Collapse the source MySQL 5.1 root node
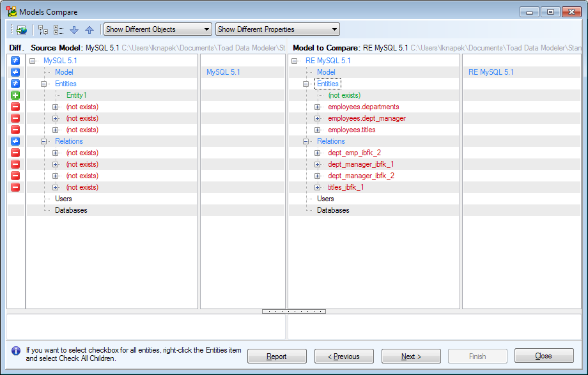This screenshot has height=375, width=588. click(x=32, y=61)
